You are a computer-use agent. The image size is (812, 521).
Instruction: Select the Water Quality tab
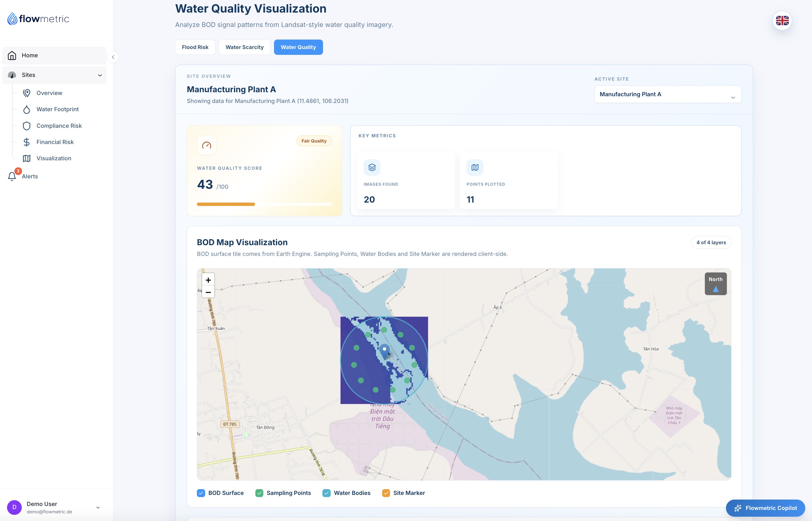pos(298,47)
